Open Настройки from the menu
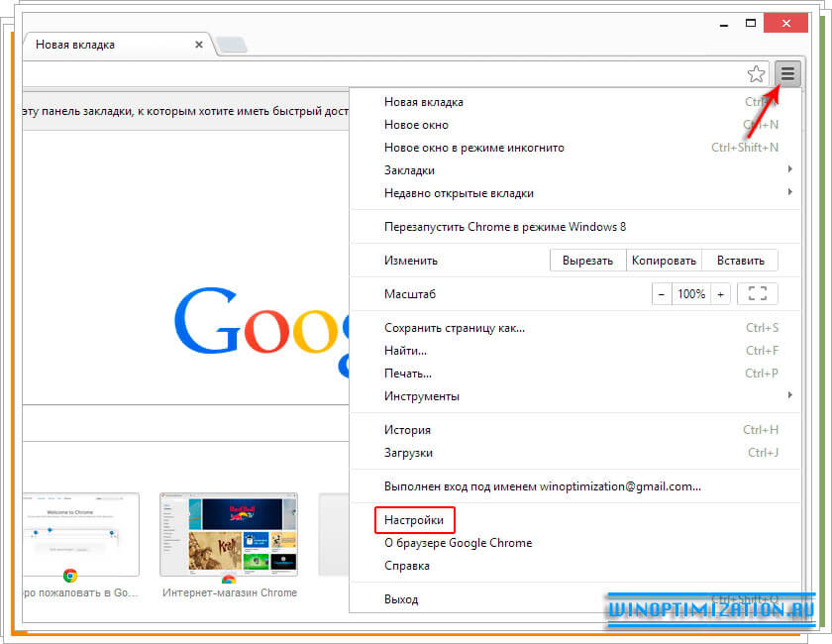This screenshot has height=644, width=832. click(x=414, y=519)
